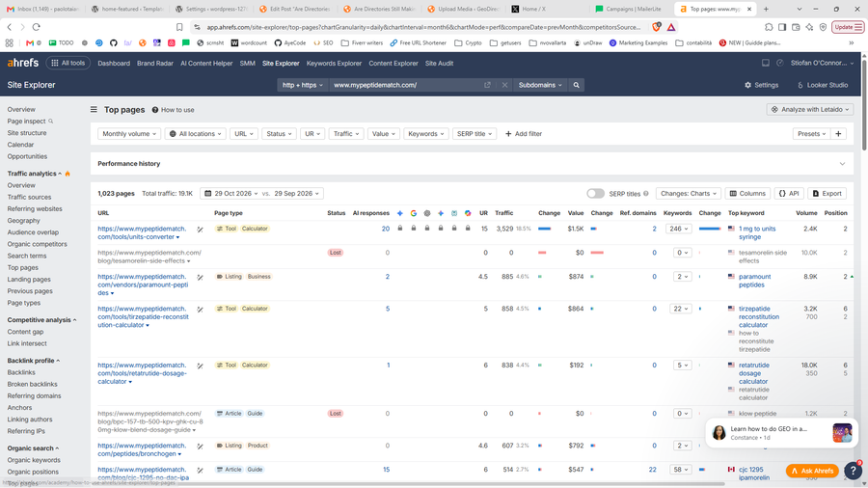Screen dimensions: 868x488
Task: Bookmark this page icon in address bar
Action: click(179, 27)
